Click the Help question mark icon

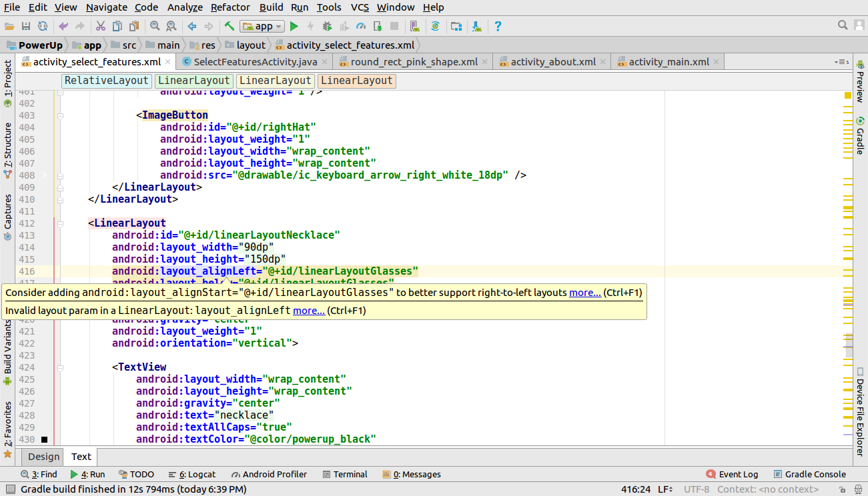498,26
